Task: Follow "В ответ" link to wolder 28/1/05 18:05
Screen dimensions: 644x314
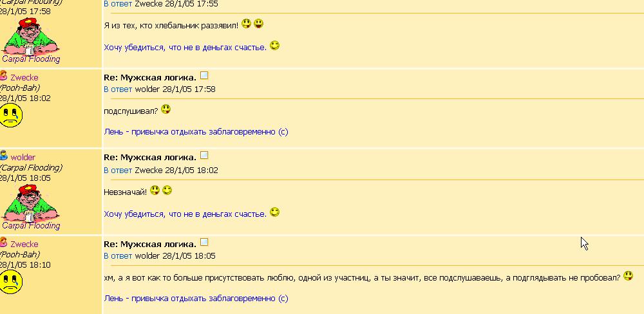Action: 118,255
